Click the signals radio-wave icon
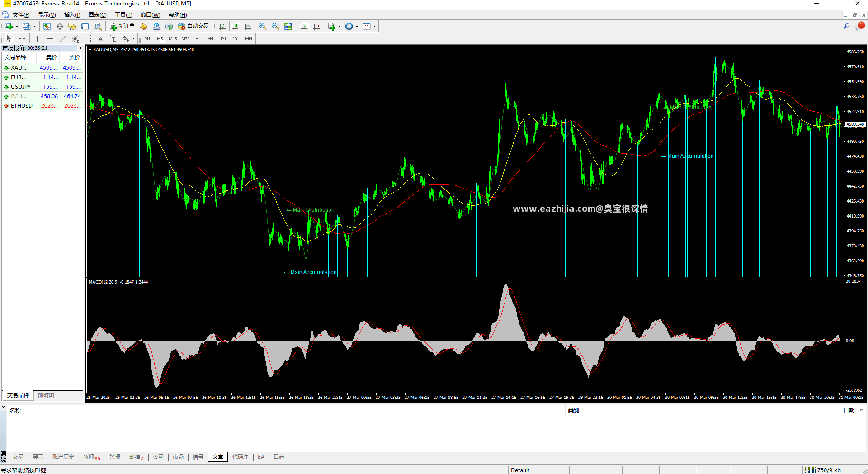Image resolution: width=868 pixels, height=474 pixels. (x=169, y=26)
